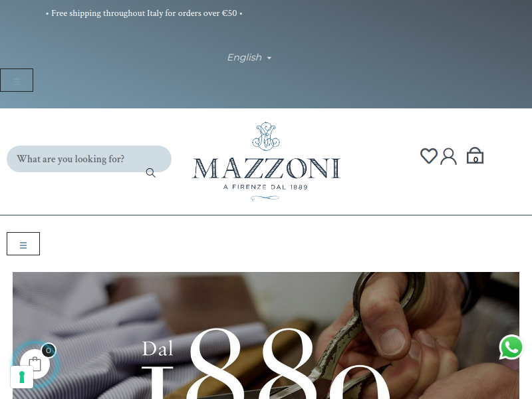Click the search magnifier icon
The height and width of the screenshot is (399, 532).
(x=151, y=173)
